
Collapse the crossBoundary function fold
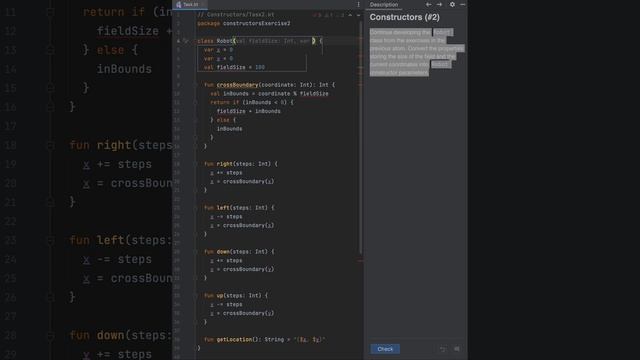196,85
